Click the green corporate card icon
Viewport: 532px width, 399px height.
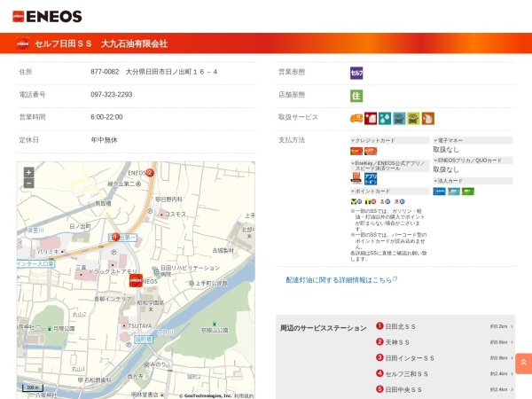(468, 192)
